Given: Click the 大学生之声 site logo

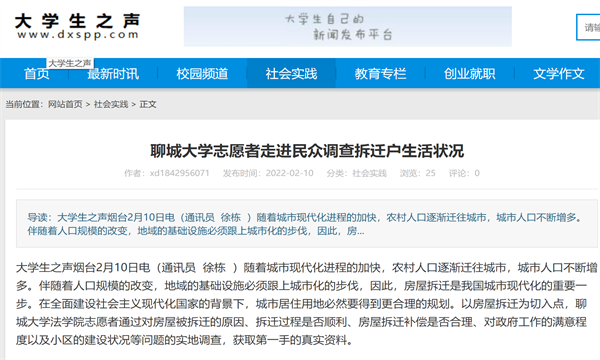Looking at the screenshot, I should tap(77, 26).
